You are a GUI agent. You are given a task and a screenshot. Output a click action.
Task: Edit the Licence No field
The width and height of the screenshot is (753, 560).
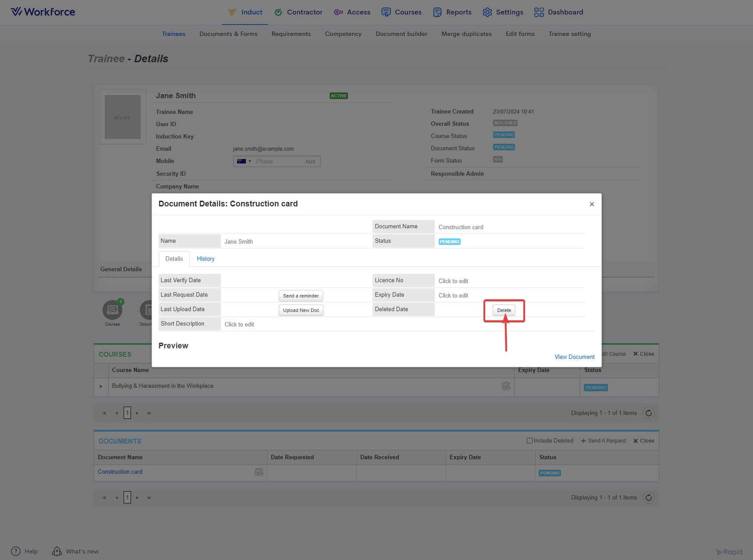(453, 281)
